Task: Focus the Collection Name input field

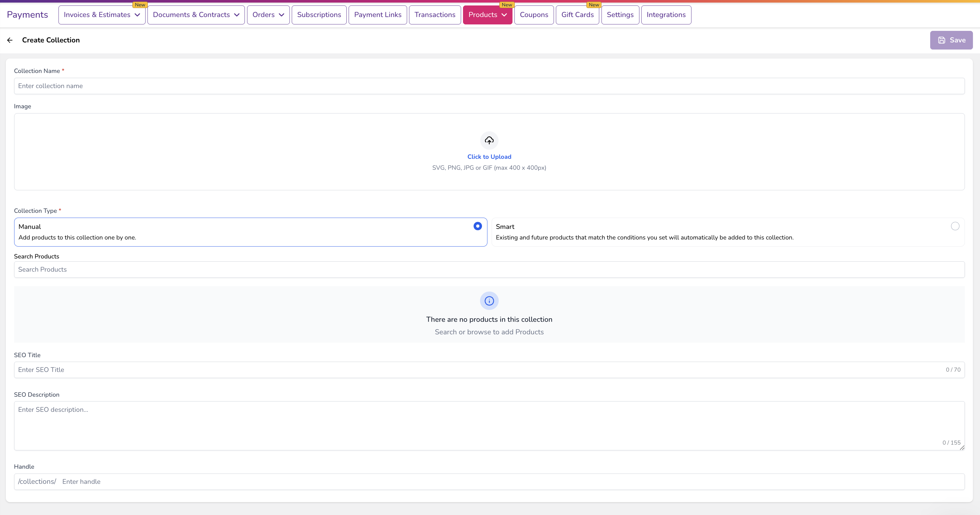Action: (489, 86)
